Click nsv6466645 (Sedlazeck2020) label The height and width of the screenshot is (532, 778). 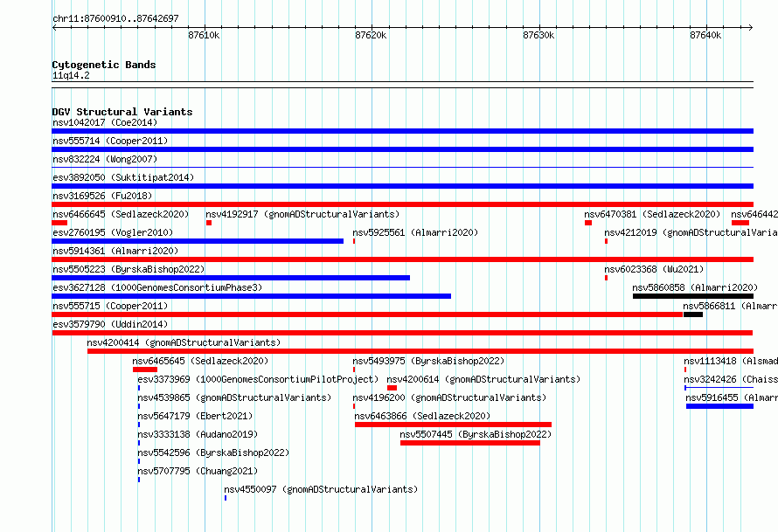(x=121, y=214)
